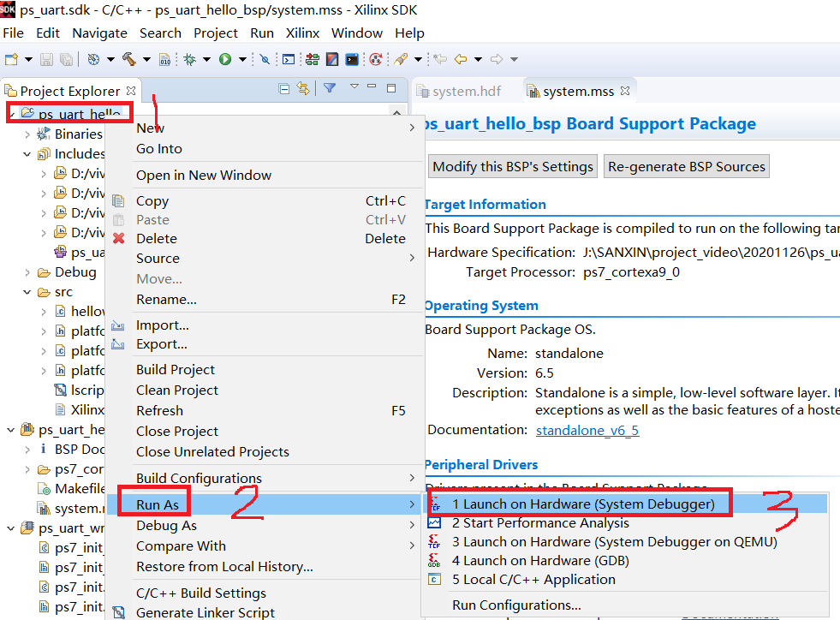
Task: Choose Clean Project from context menu
Action: click(176, 390)
